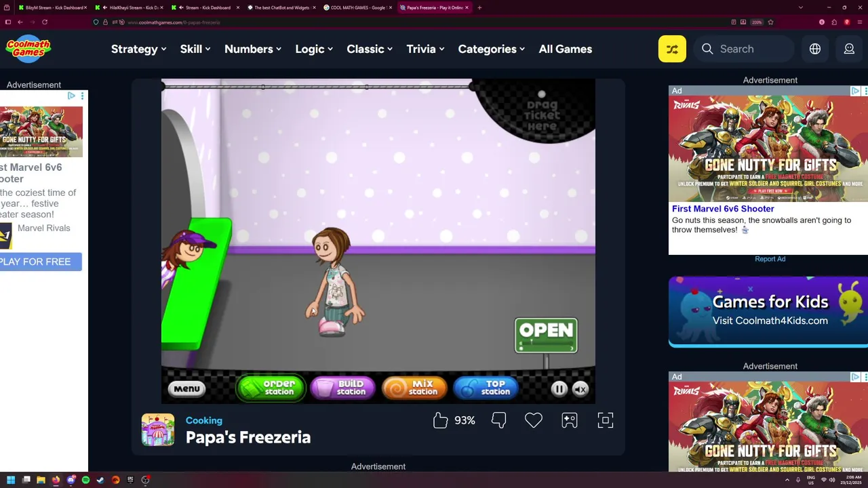Viewport: 868px width, 488px height.
Task: Open File Explorer from the taskbar
Action: [41, 480]
